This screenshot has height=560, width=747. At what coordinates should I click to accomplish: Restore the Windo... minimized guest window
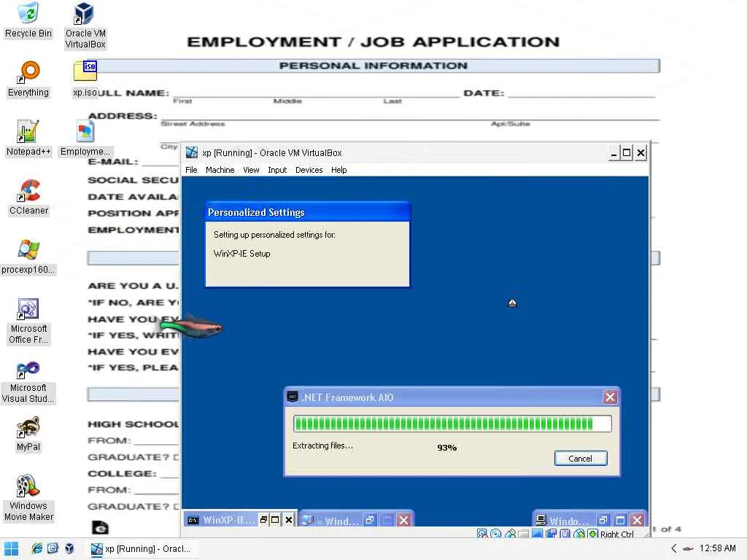603,520
